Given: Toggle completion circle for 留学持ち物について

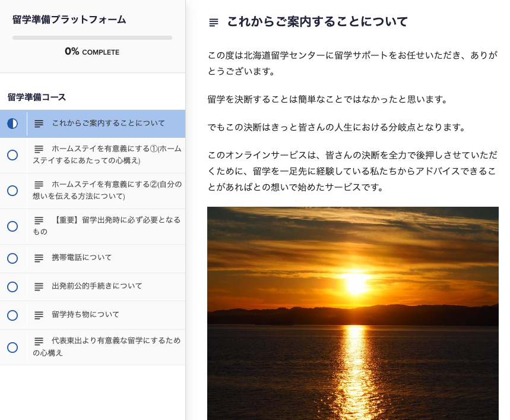Looking at the screenshot, I should coord(12,315).
